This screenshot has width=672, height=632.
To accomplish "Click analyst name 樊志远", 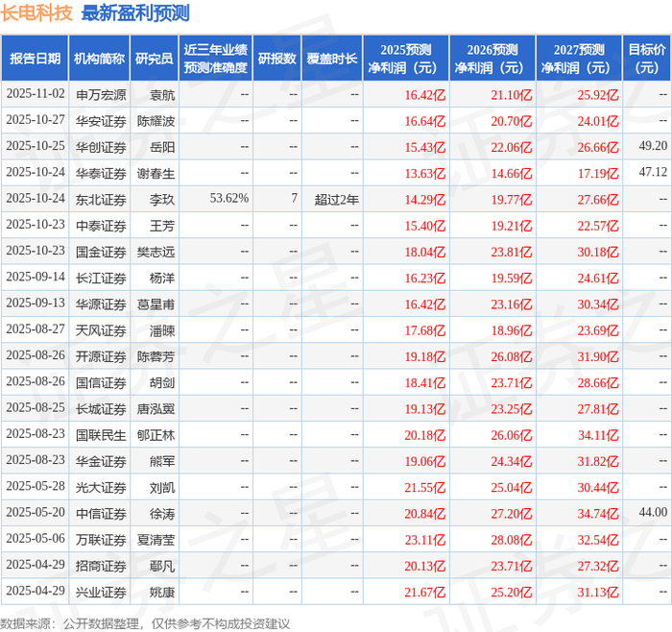I will point(156,252).
